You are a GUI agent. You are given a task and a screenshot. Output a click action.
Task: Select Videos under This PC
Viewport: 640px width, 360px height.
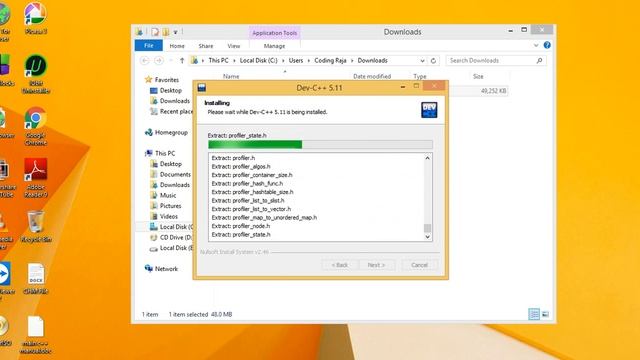[x=164, y=216]
